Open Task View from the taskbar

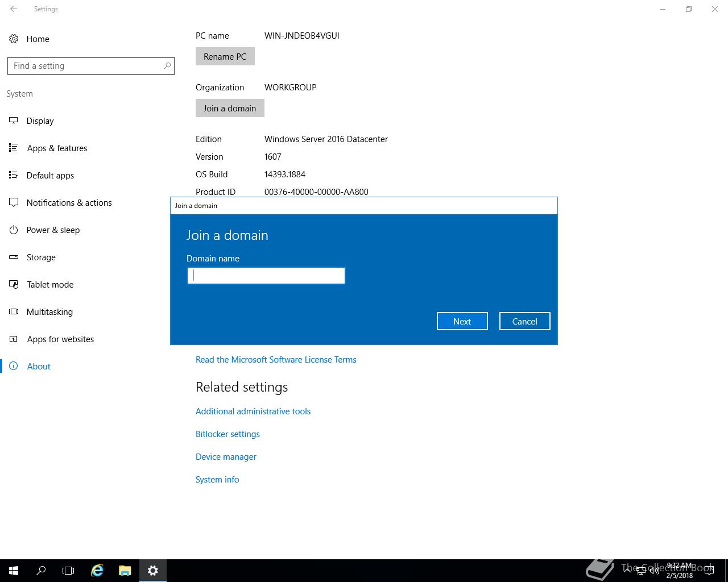point(68,571)
